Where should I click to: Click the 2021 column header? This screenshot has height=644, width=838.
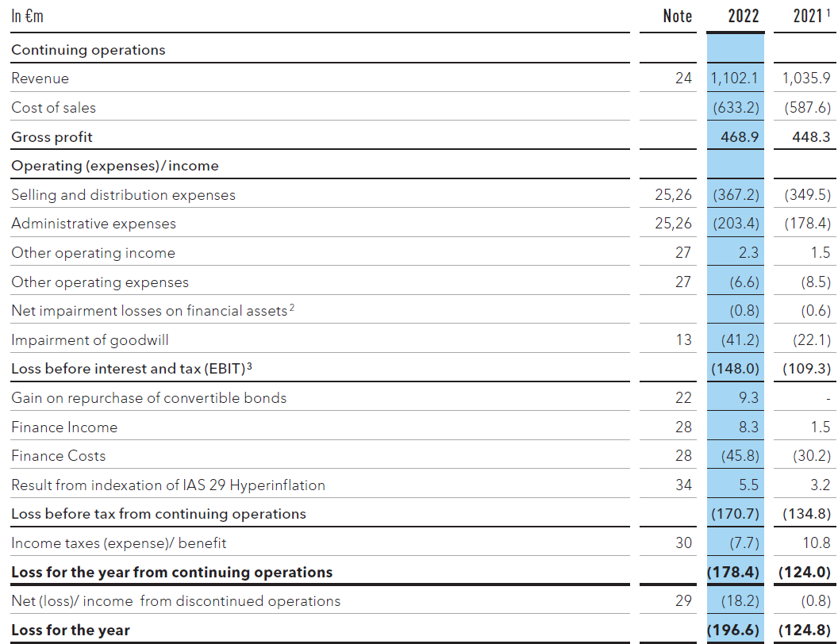click(x=810, y=16)
